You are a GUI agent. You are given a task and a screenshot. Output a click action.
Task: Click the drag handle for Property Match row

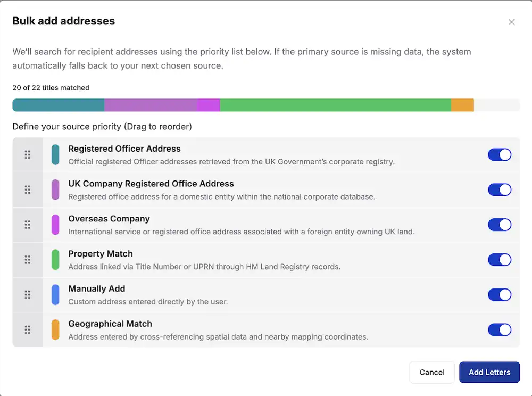[28, 260]
